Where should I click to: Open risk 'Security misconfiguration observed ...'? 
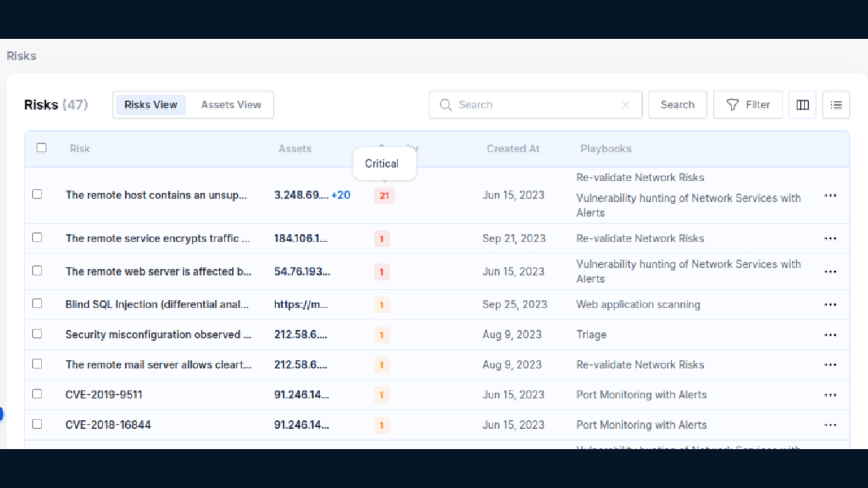(158, 335)
